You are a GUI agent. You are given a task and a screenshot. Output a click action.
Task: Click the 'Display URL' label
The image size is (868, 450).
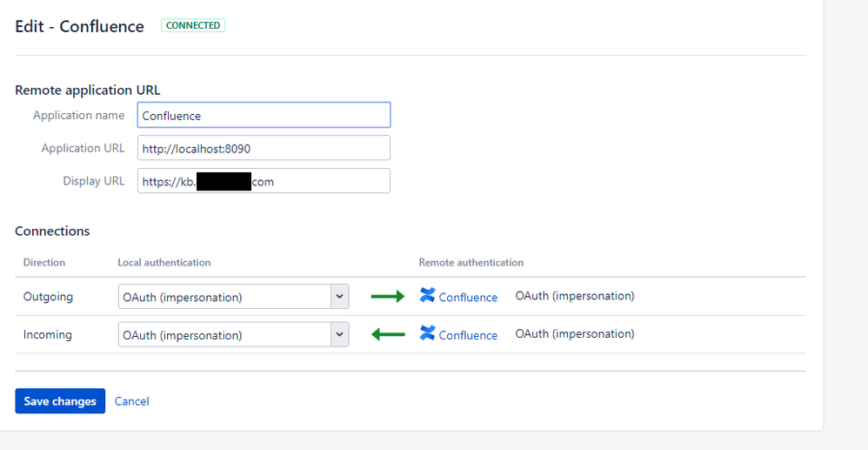pyautogui.click(x=94, y=181)
